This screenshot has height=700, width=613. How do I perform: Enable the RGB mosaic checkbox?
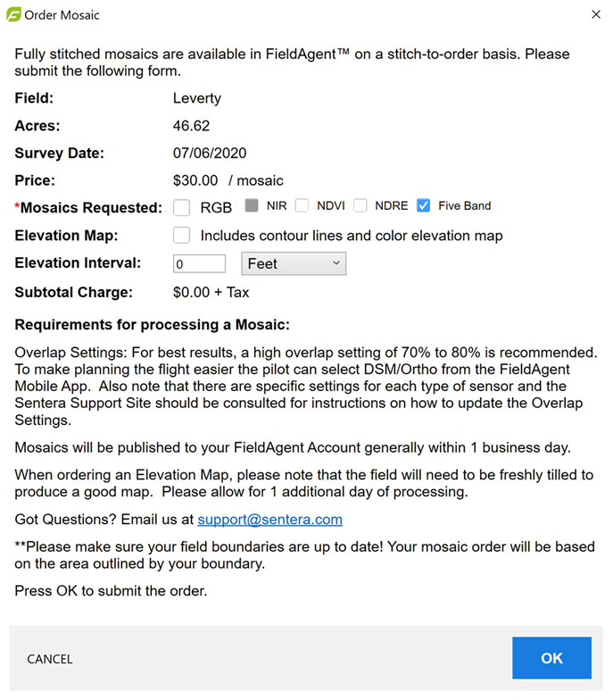pos(182,207)
